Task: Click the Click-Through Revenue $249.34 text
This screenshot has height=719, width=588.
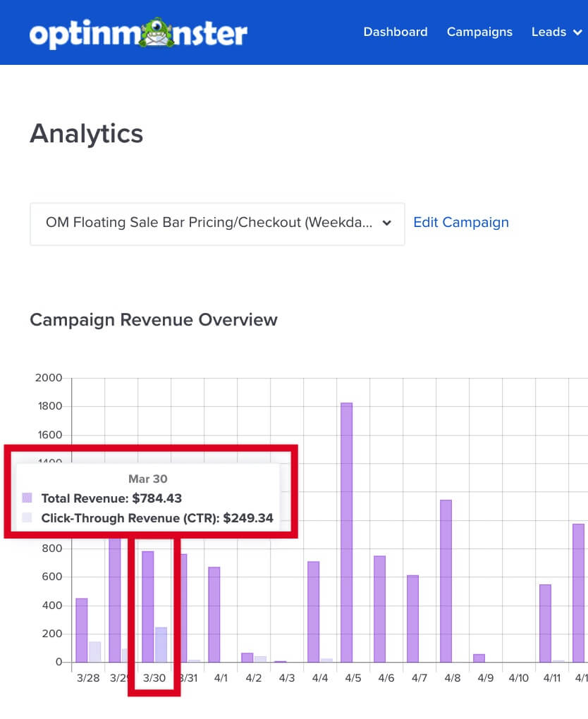Action: (x=157, y=518)
